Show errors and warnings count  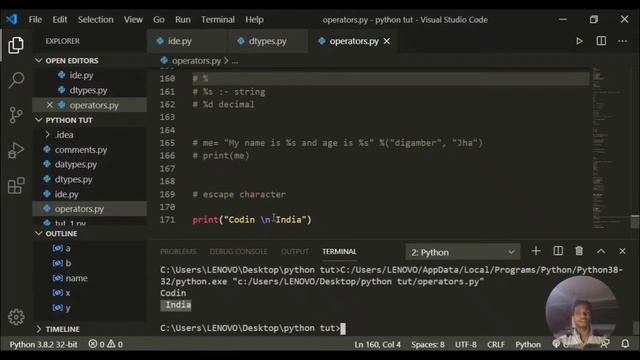(x=106, y=344)
